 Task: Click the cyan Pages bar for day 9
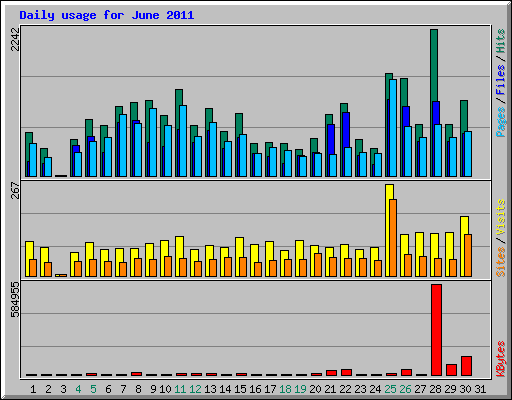(153, 142)
